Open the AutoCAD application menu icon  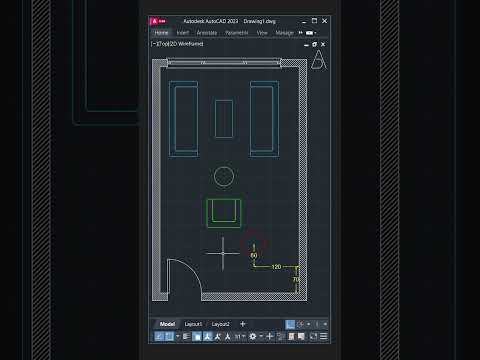coord(154,21)
